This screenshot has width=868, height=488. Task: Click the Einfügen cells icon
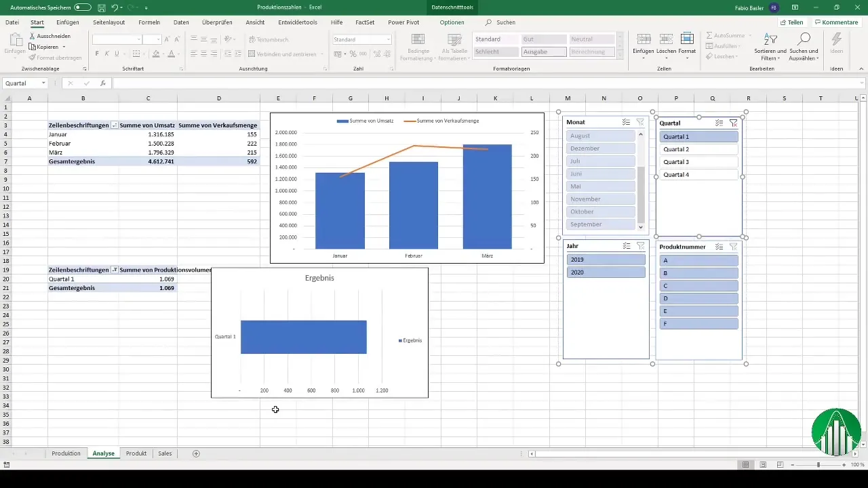pyautogui.click(x=644, y=39)
